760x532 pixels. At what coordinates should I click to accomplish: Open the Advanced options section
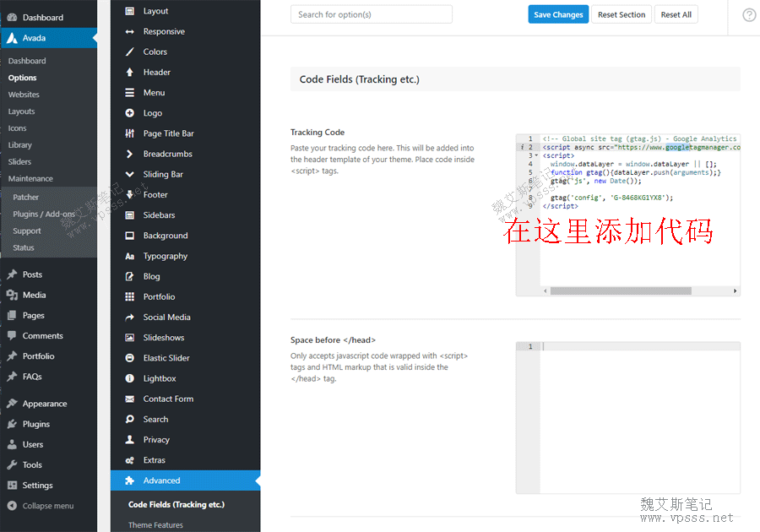pyautogui.click(x=161, y=480)
